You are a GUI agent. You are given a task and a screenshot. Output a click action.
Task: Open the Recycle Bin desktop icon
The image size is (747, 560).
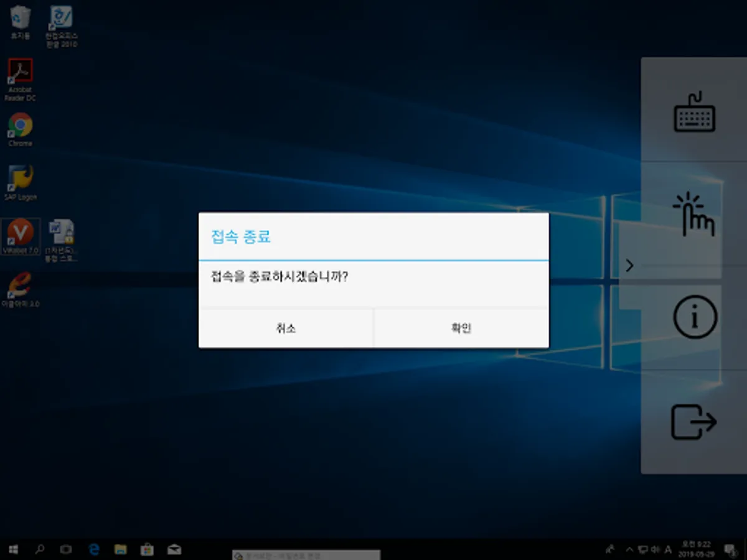point(21,24)
